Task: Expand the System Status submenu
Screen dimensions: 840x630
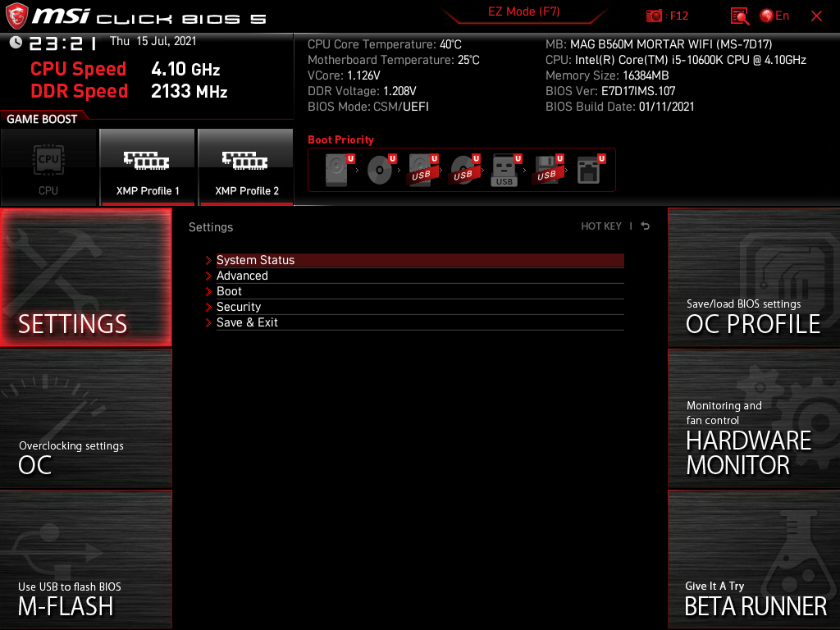Action: click(x=255, y=260)
